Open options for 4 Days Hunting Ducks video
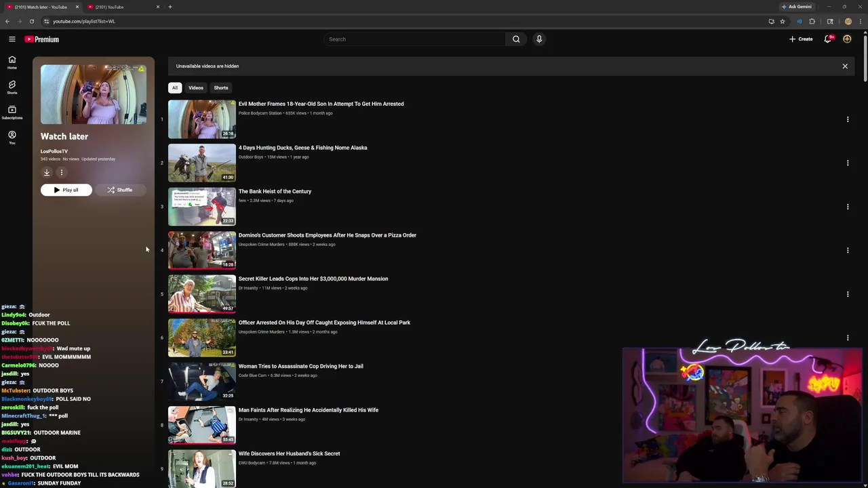Screen dimensions: 868x488 pos(847,163)
